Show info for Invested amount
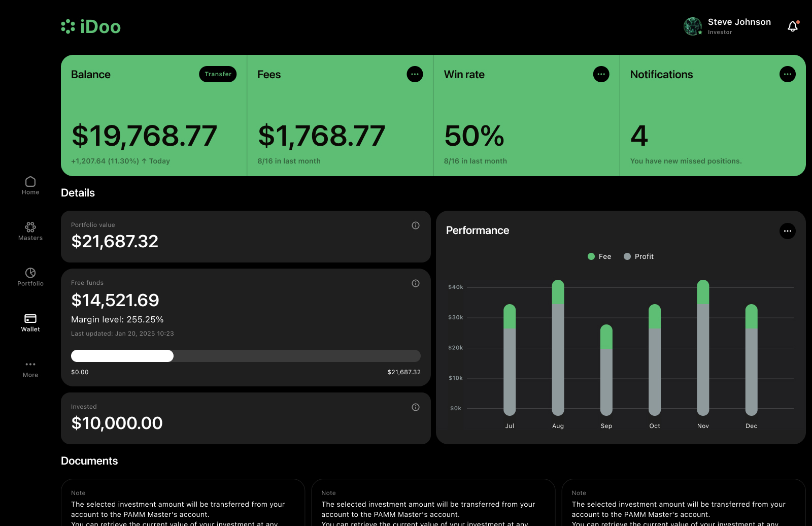The height and width of the screenshot is (526, 812). [x=416, y=407]
